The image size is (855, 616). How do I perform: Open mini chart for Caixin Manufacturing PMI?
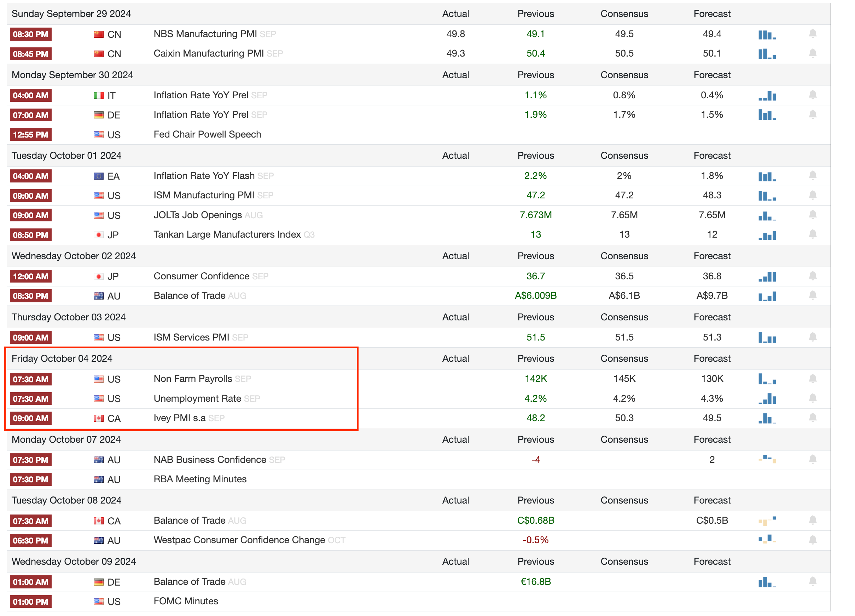[x=767, y=53]
